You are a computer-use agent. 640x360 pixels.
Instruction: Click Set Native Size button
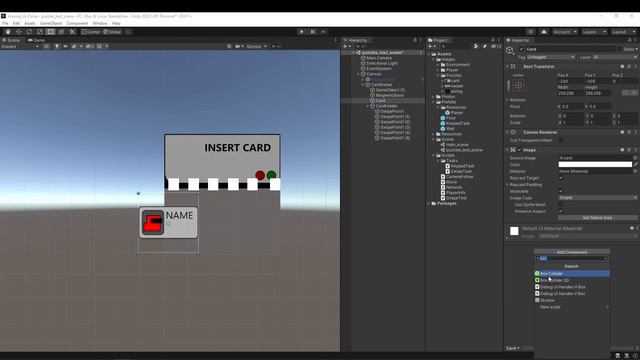(597, 218)
